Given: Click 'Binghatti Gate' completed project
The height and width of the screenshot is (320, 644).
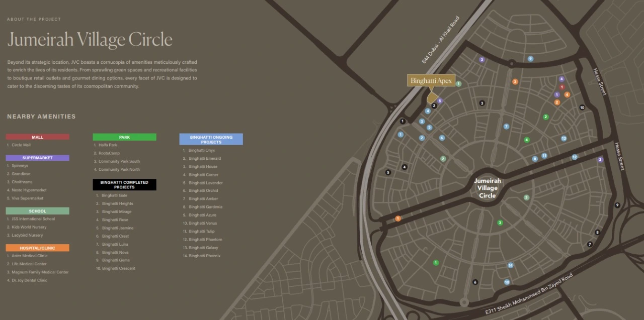Looking at the screenshot, I should click(115, 195).
